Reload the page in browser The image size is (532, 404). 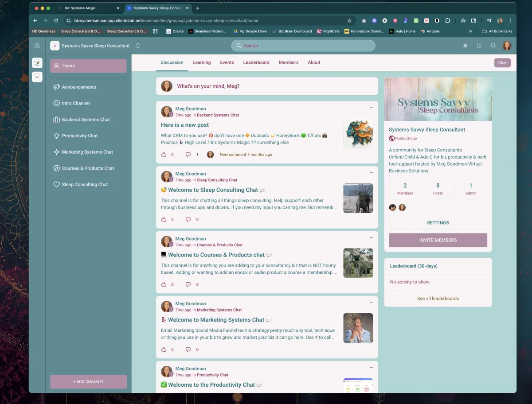point(56,20)
